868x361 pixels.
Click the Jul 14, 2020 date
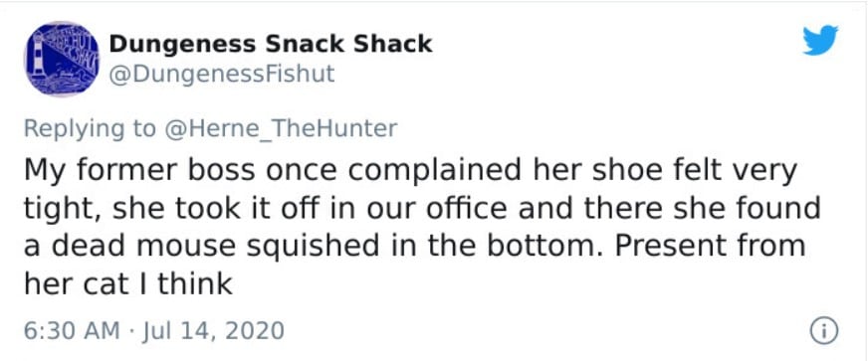(214, 330)
